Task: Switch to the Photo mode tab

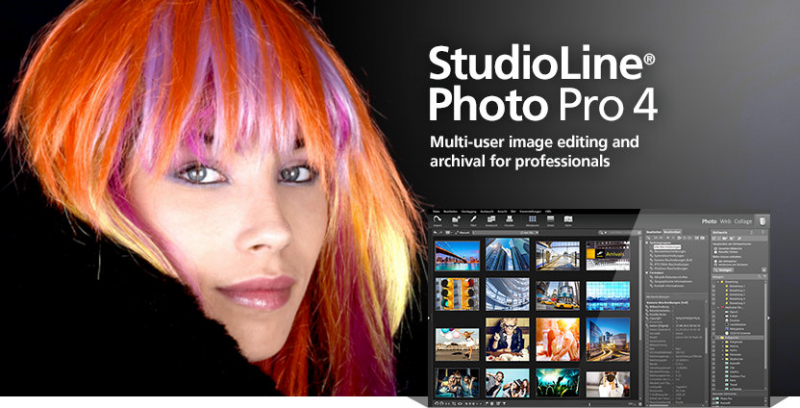Action: (x=709, y=221)
